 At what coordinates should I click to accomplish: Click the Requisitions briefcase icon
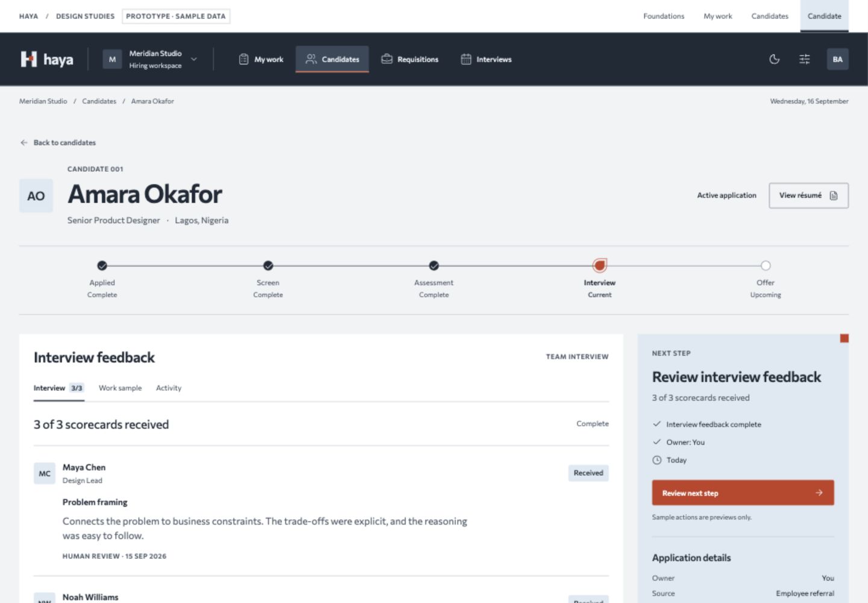click(387, 59)
